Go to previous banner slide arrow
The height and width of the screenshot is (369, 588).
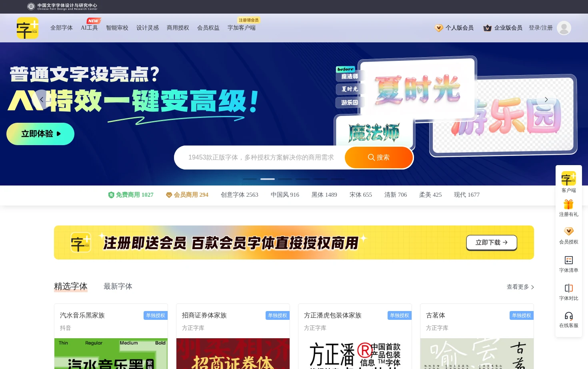pos(42,100)
